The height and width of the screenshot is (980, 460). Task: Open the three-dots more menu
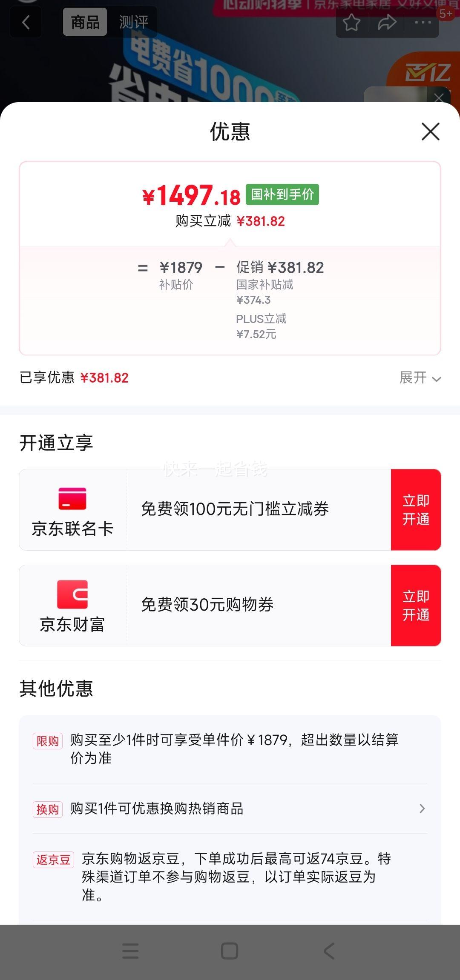click(x=423, y=23)
